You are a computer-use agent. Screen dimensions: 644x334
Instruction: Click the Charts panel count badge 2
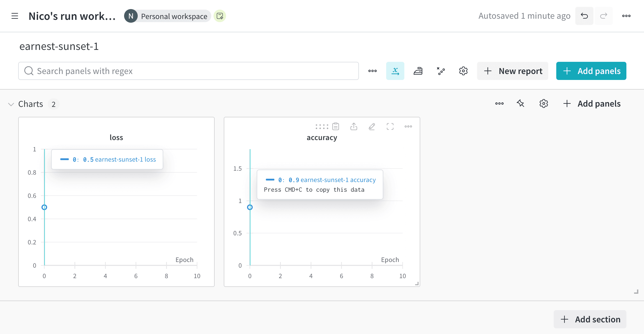[53, 104]
